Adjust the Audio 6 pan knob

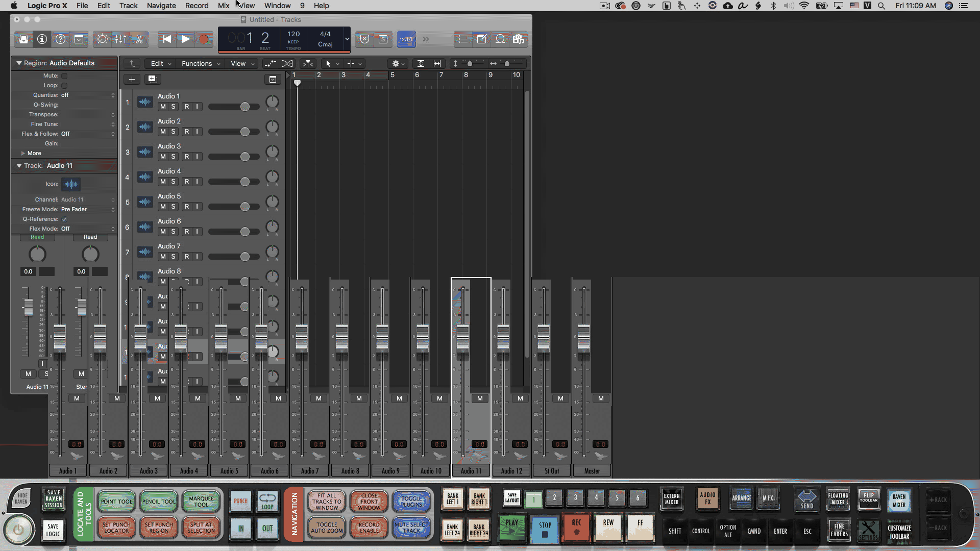[x=273, y=227]
